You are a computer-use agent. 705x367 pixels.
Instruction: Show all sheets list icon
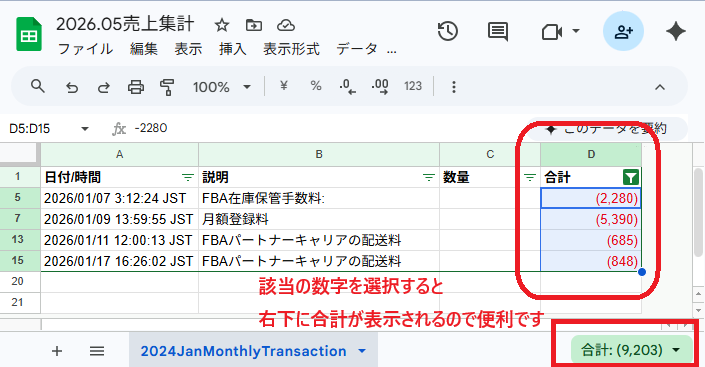coord(97,351)
